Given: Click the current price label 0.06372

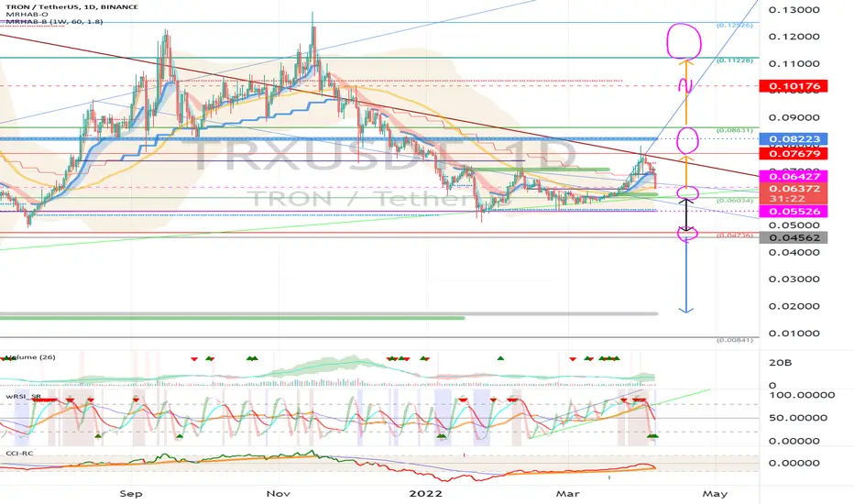Looking at the screenshot, I should point(794,189).
